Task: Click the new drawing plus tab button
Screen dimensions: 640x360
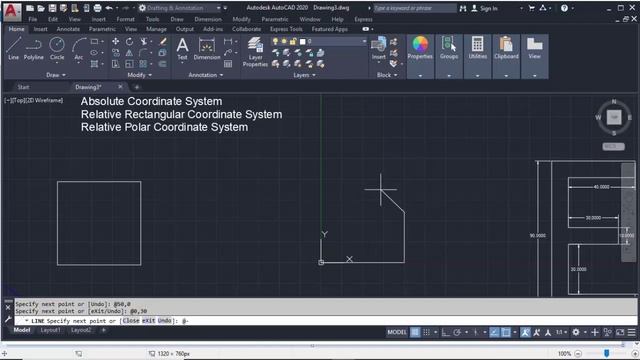Action: click(137, 87)
